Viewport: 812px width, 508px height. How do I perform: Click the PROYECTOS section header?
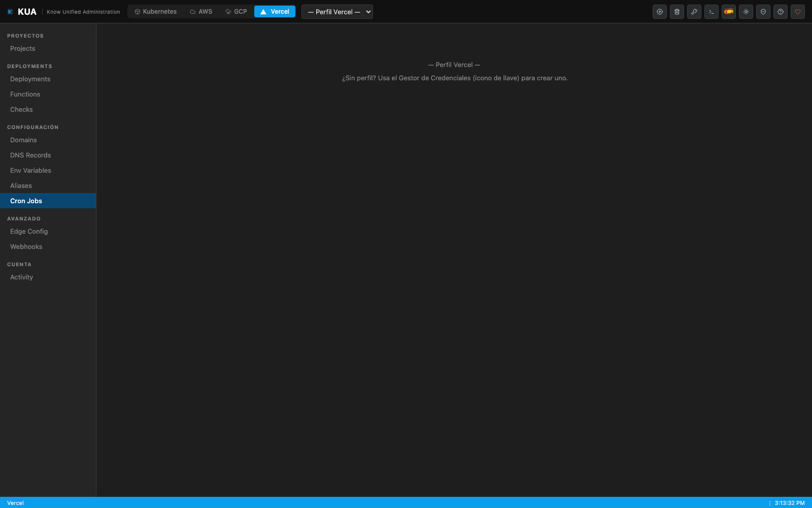(25, 36)
